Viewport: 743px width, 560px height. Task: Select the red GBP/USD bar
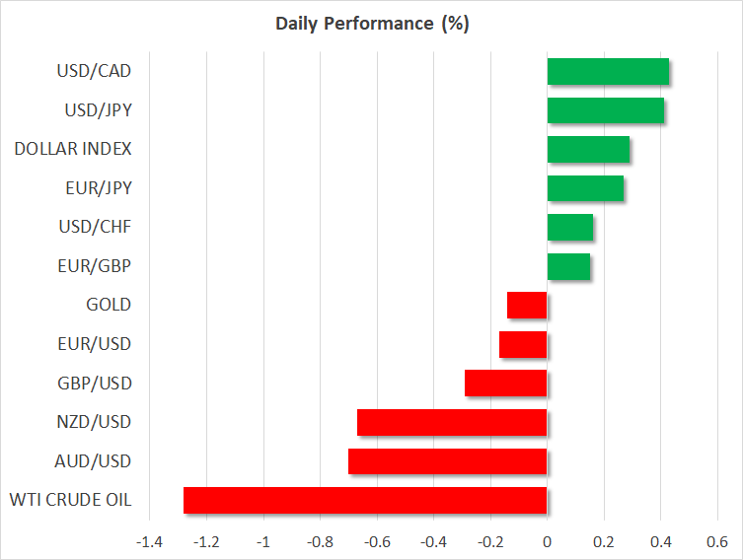(x=506, y=384)
